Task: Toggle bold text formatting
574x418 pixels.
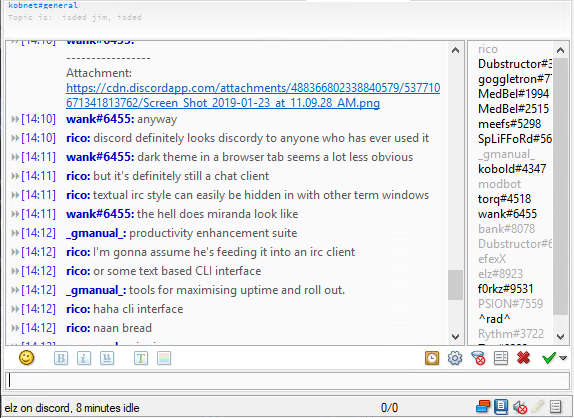Action: 61,358
